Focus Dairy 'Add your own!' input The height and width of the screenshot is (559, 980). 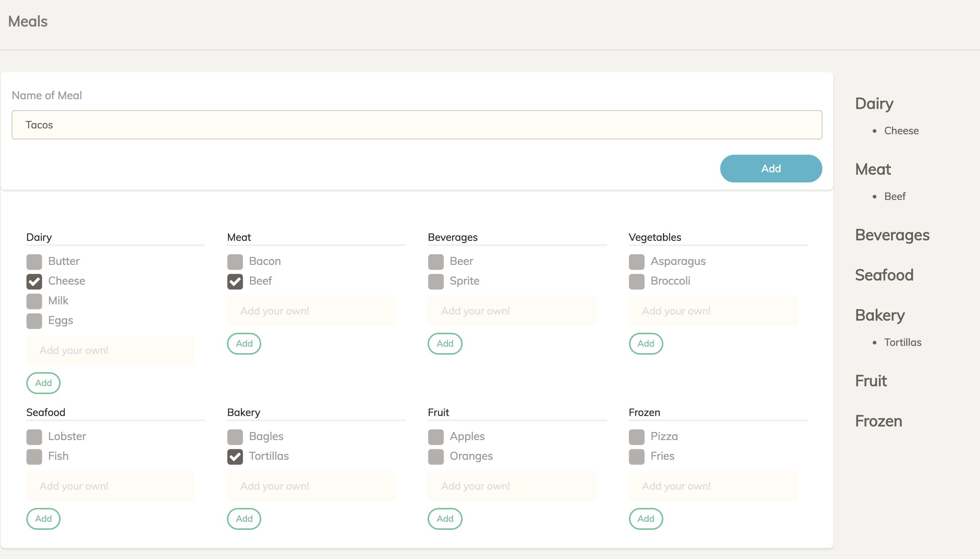111,350
